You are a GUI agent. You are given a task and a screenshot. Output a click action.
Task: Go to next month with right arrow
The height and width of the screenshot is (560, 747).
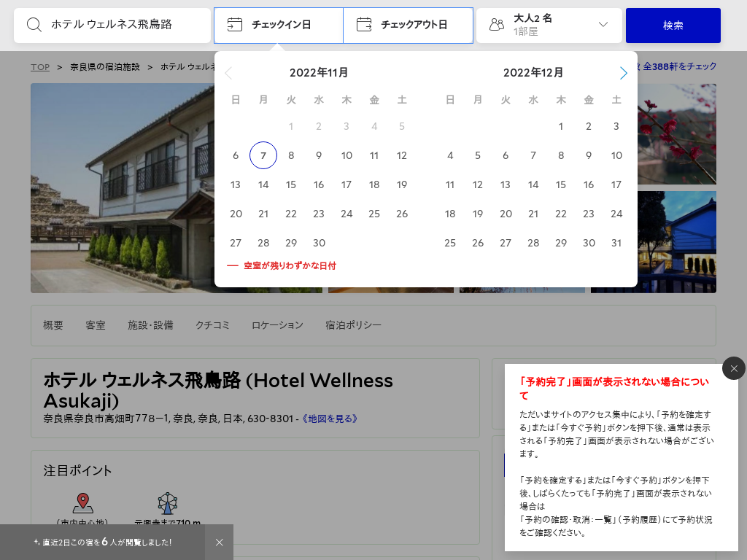(623, 73)
